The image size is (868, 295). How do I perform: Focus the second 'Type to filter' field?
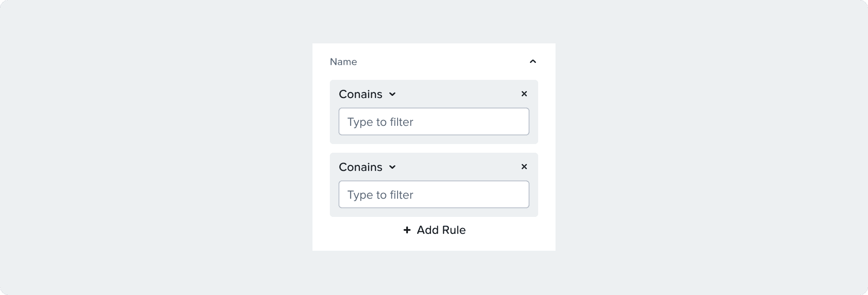pos(434,194)
